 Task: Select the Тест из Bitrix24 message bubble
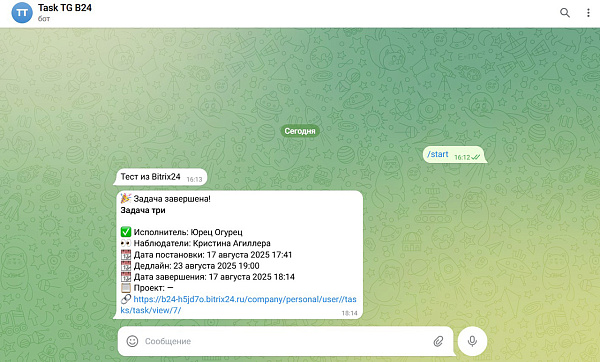[x=161, y=177]
